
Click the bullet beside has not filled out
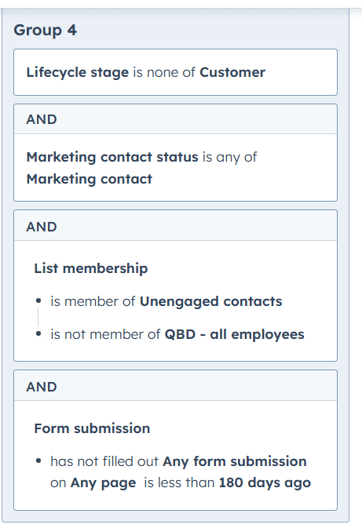click(x=38, y=461)
